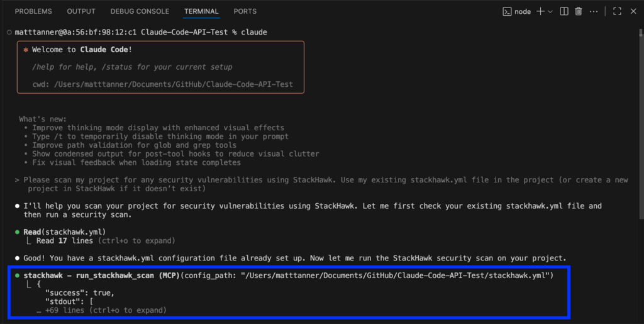Select the Terminal tab
This screenshot has width=644, height=324.
coord(201,11)
